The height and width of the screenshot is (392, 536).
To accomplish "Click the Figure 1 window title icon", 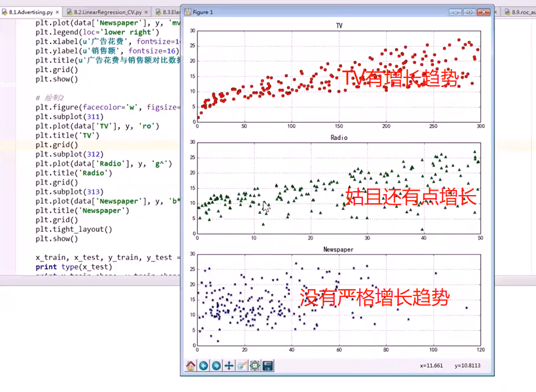I will (188, 12).
